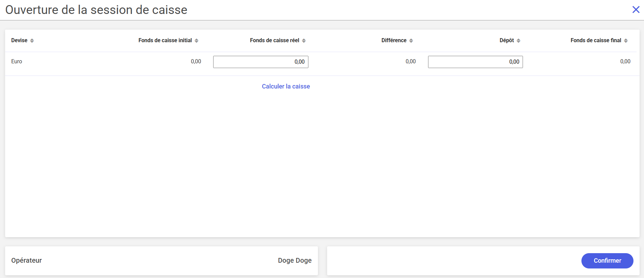Click the Opérateur label

[x=27, y=260]
